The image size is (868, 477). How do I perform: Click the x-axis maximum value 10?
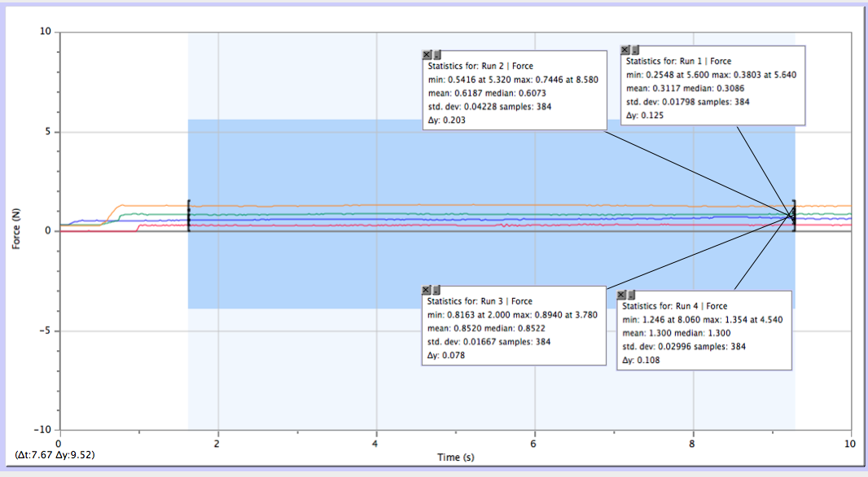850,444
